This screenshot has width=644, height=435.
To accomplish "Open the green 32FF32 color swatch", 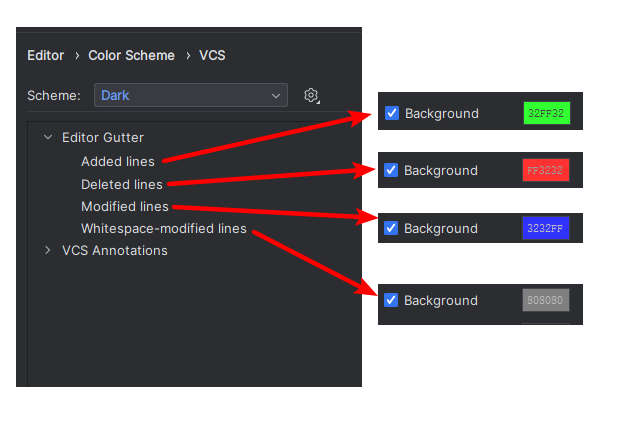I will (547, 113).
